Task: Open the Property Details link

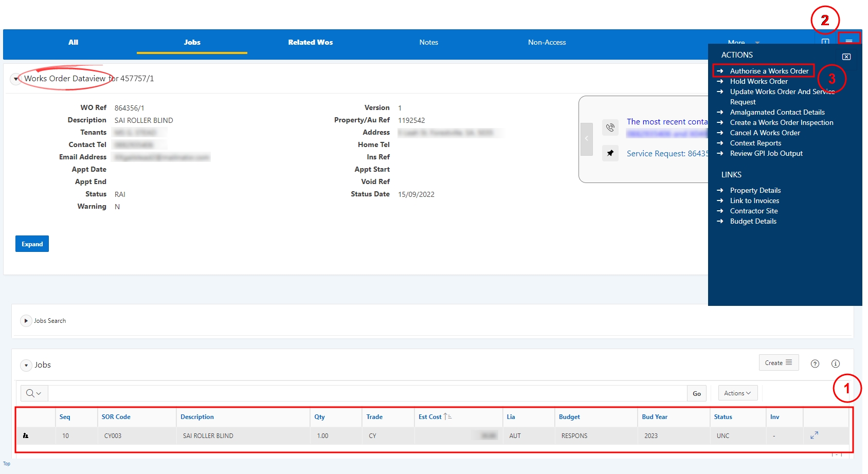Action: click(755, 190)
